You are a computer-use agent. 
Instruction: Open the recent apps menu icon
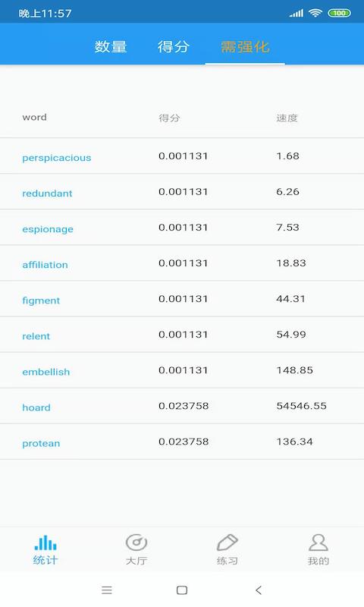click(107, 590)
